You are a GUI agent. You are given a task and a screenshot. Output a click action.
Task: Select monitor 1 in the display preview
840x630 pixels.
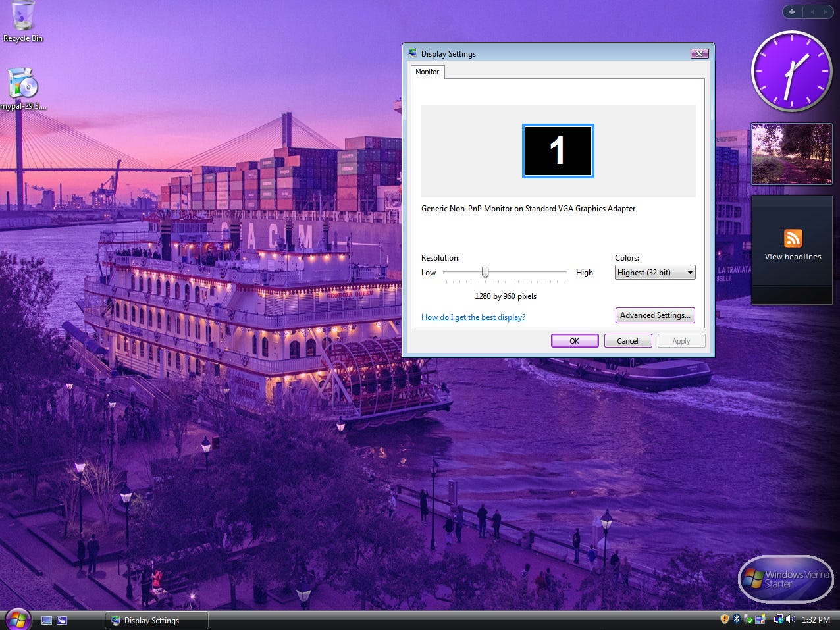(x=558, y=151)
